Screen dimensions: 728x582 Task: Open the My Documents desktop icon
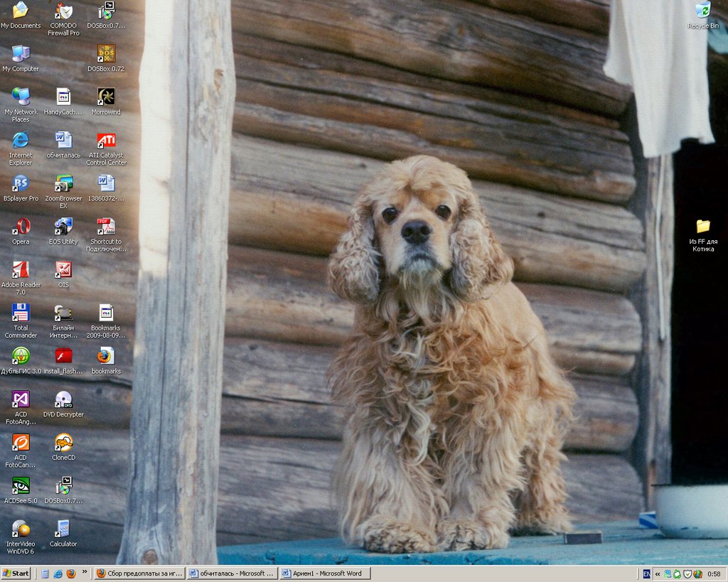(21, 16)
